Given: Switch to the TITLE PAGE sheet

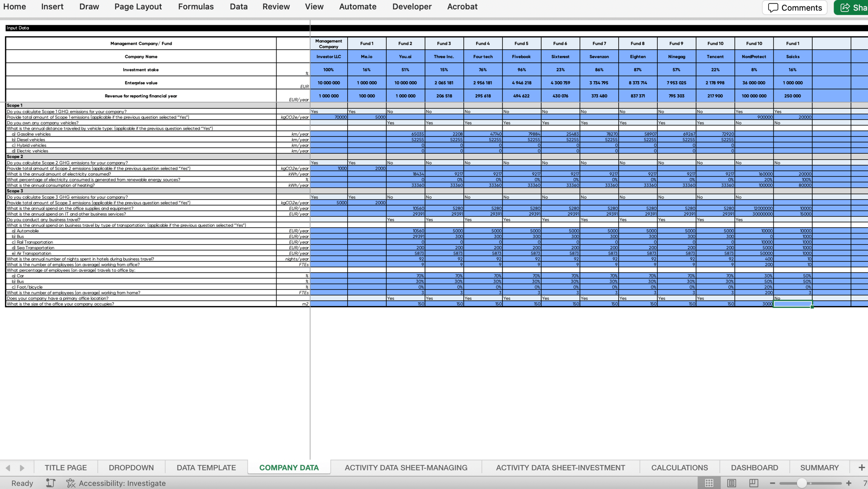Looking at the screenshot, I should click(x=65, y=467).
